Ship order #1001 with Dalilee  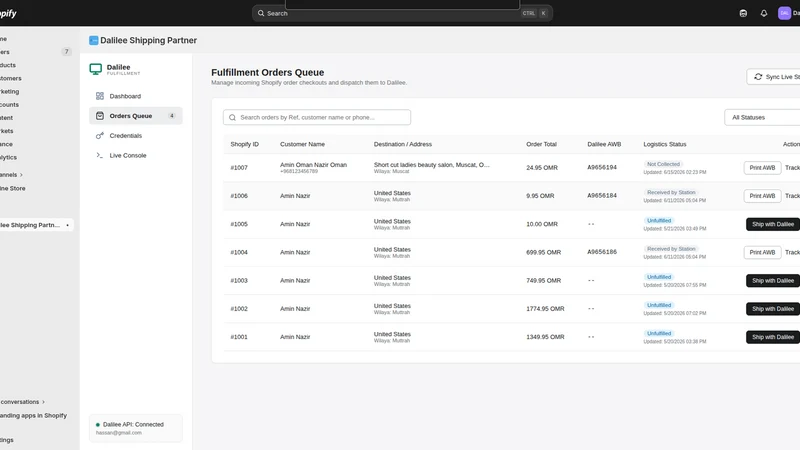pos(772,337)
